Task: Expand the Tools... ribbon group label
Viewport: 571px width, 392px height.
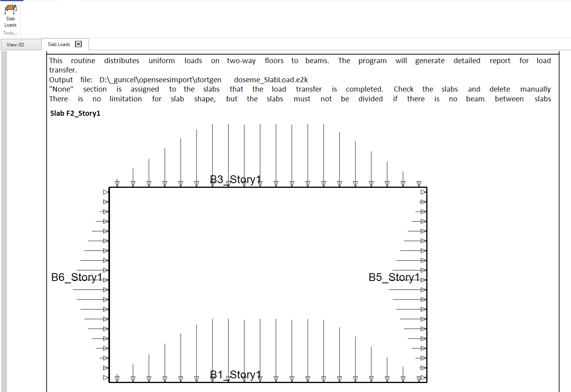Action: [x=10, y=33]
